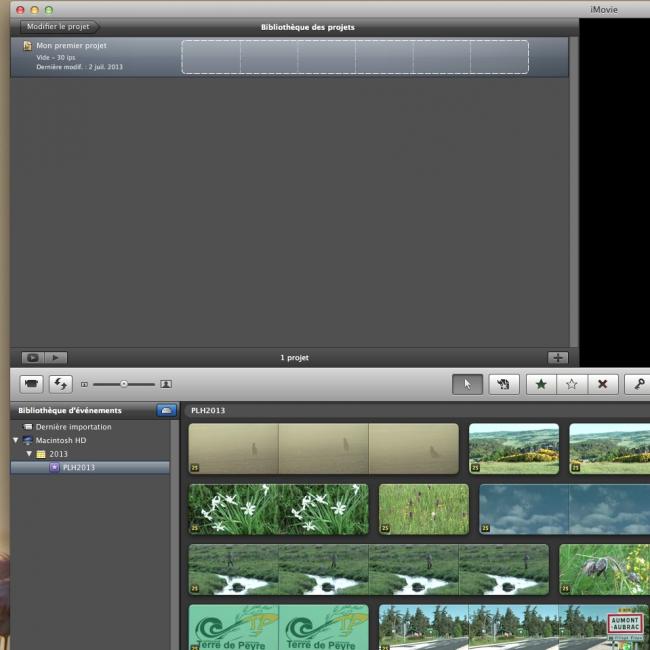Open the camera import window

(x=32, y=384)
